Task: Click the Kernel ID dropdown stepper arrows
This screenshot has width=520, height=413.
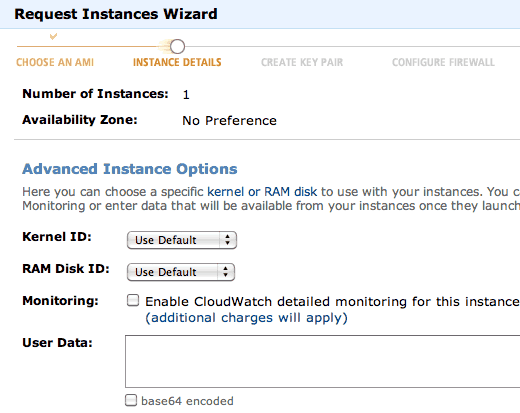Action: (x=227, y=240)
